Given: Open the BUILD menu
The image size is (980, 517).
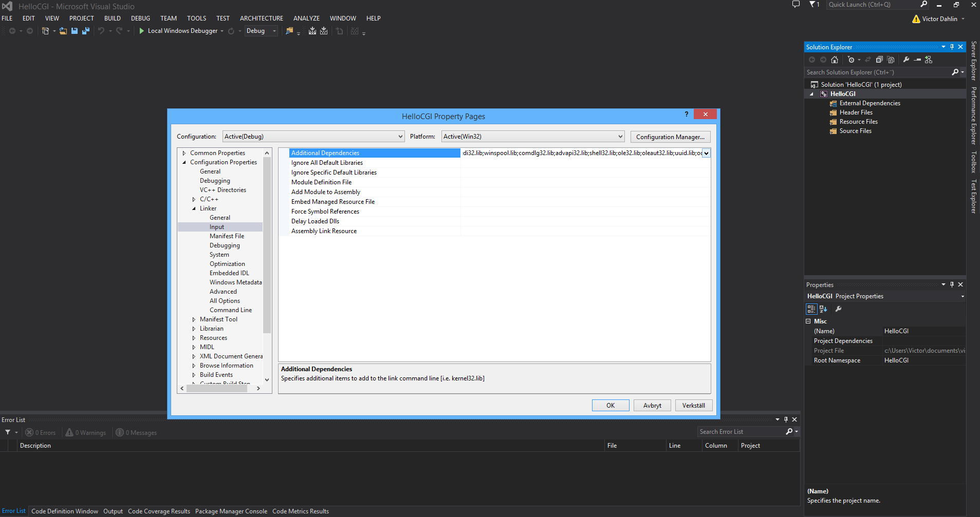Looking at the screenshot, I should (x=113, y=18).
